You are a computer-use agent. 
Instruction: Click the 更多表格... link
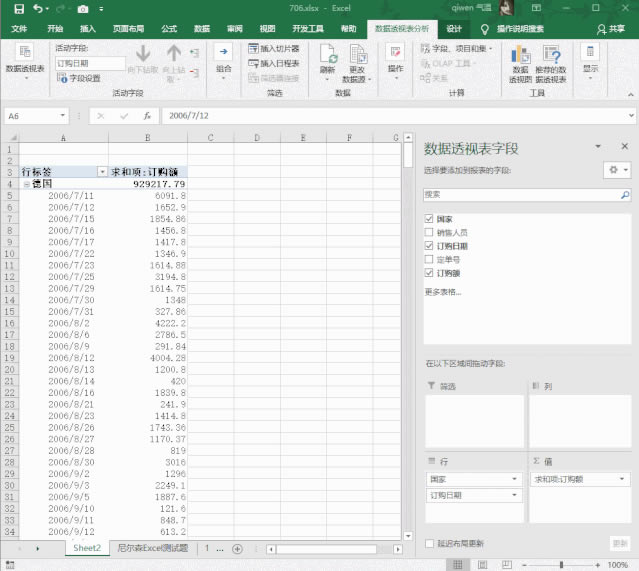[443, 292]
